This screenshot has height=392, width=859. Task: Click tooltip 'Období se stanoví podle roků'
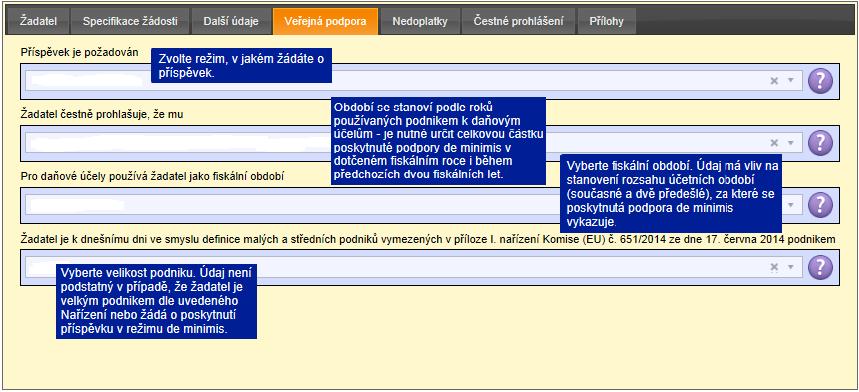(438, 141)
